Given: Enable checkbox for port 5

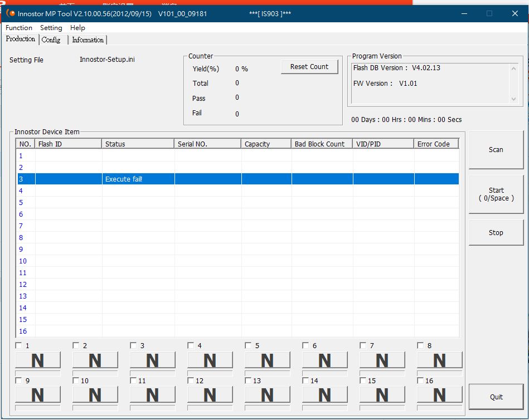Looking at the screenshot, I should point(248,345).
